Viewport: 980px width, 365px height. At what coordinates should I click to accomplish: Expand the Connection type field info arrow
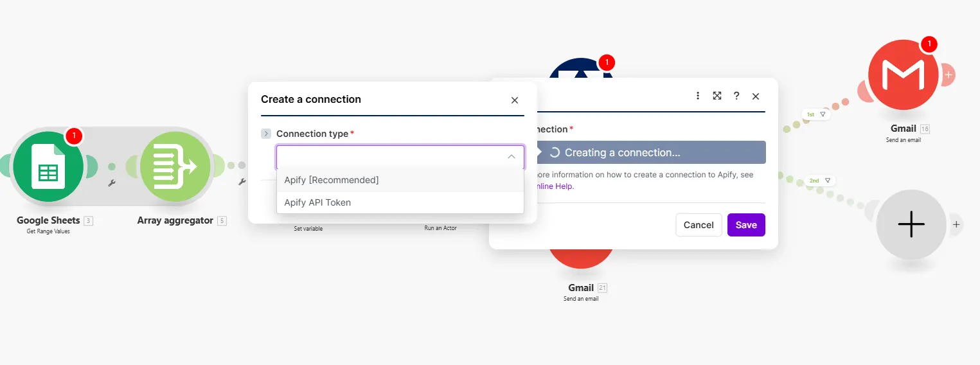click(x=266, y=134)
